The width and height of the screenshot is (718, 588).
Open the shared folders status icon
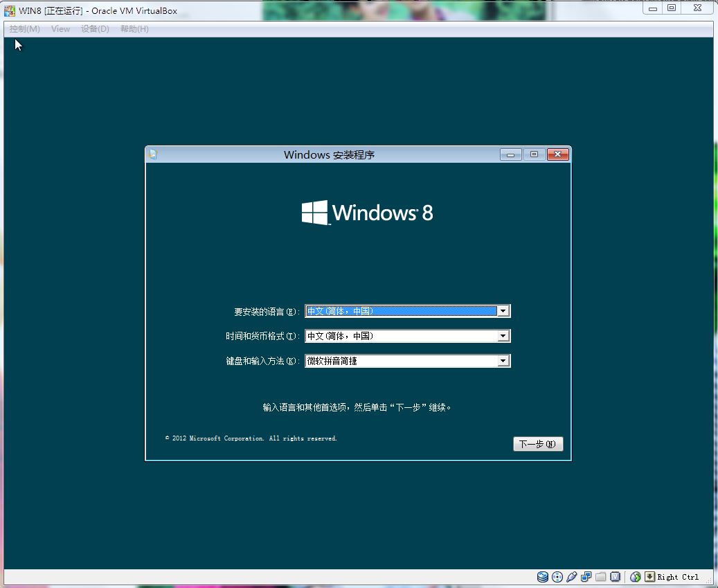point(601,577)
